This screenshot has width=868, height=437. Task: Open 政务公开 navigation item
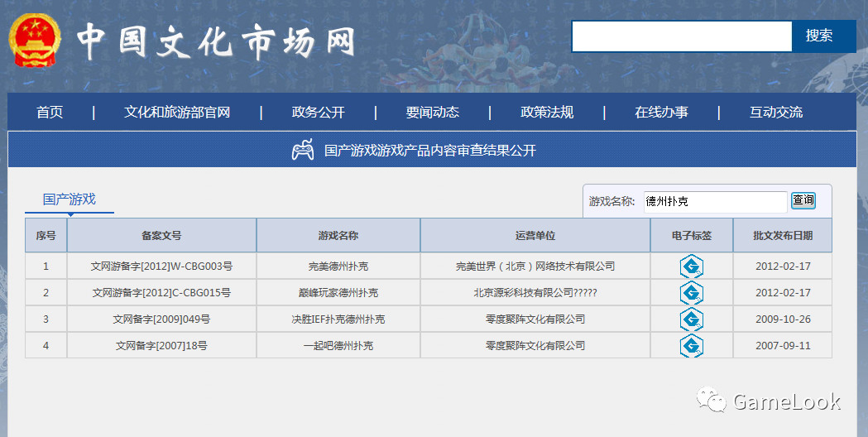click(x=319, y=113)
